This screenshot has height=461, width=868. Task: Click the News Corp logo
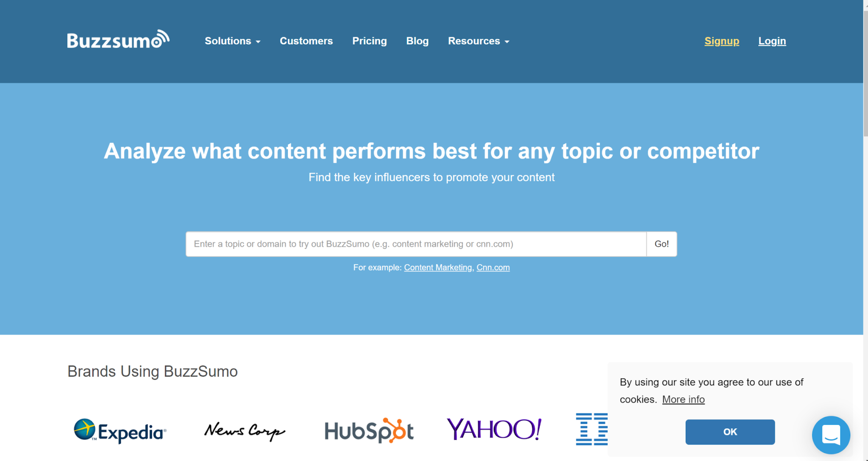tap(245, 431)
